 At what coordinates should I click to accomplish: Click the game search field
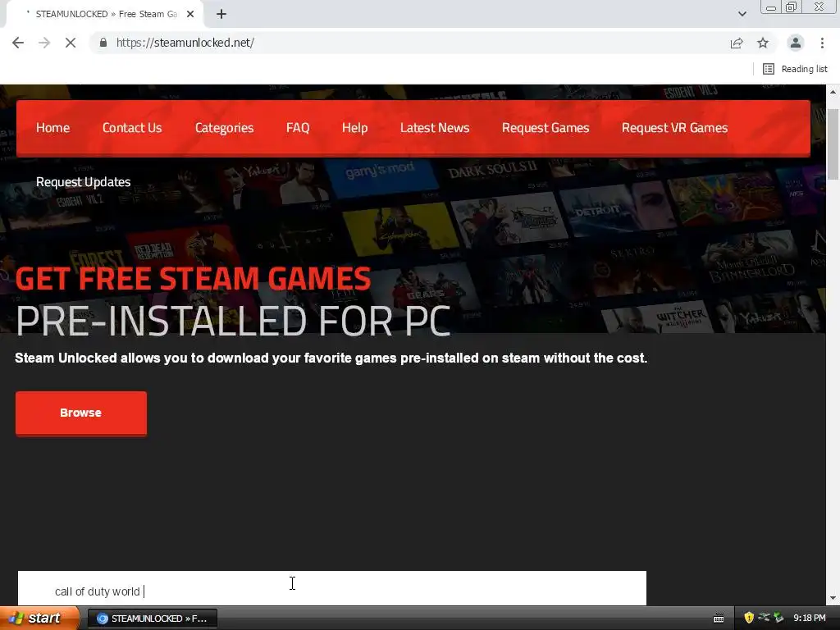(x=332, y=588)
